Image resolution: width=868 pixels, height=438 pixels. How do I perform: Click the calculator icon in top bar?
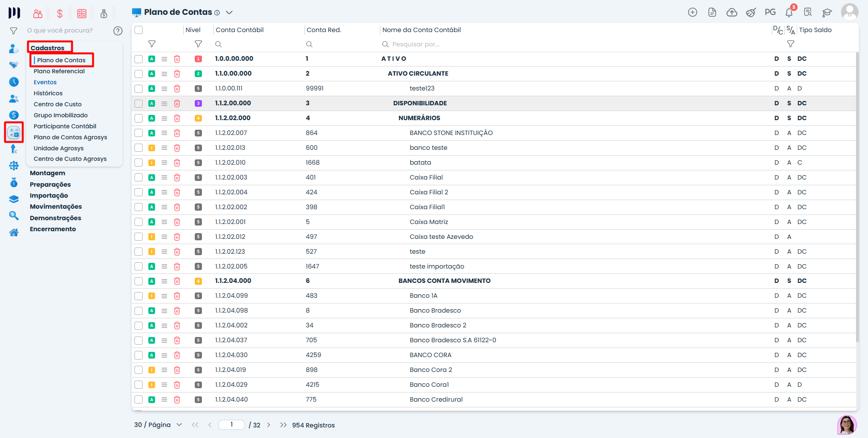coord(82,13)
